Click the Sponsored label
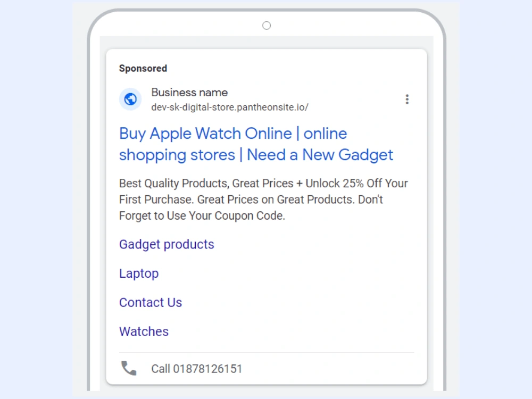 143,69
